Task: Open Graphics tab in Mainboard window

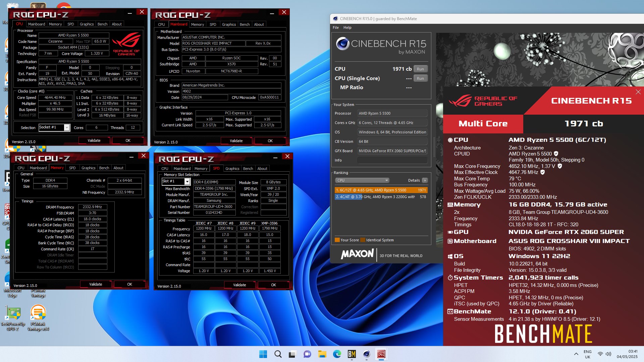Action: 229,24
